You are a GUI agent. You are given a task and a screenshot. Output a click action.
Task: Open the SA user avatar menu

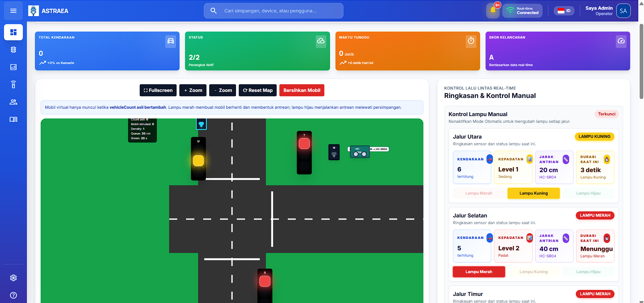coord(624,11)
